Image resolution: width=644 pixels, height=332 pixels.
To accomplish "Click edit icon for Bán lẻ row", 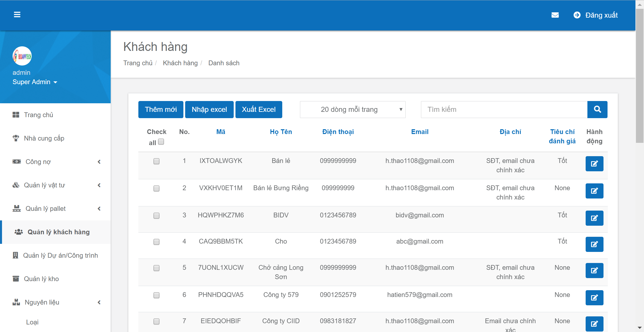I will point(594,164).
